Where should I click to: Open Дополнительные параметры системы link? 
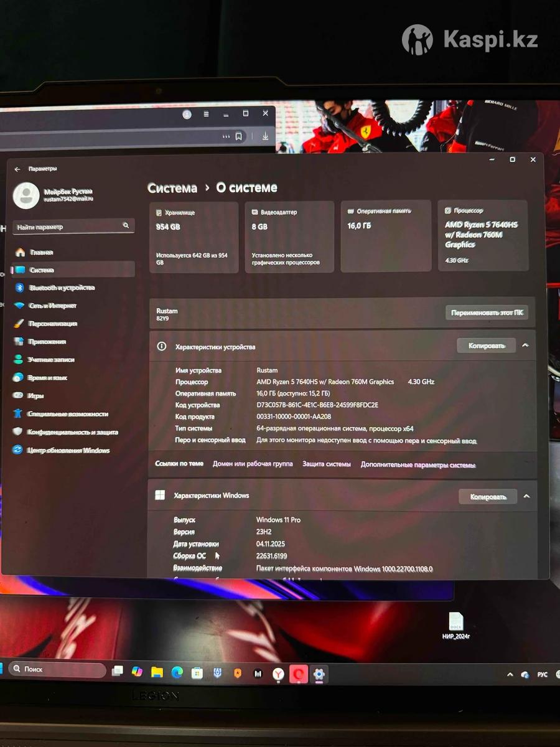418,465
